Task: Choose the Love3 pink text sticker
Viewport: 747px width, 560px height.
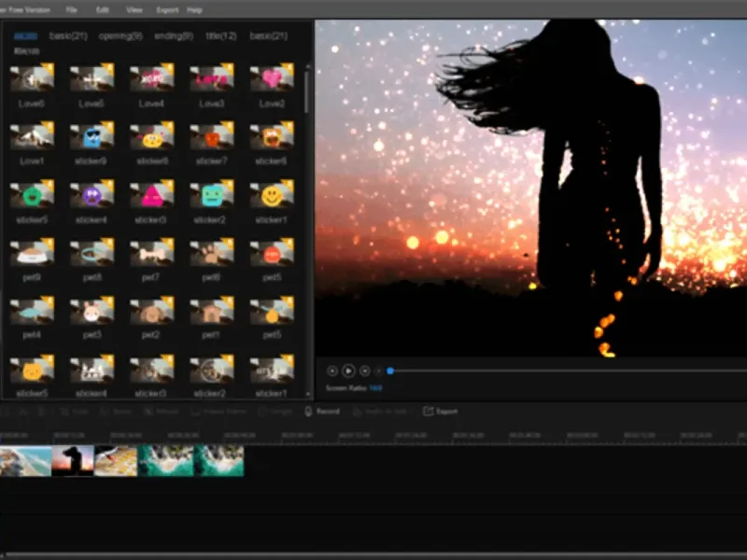Action: pyautogui.click(x=211, y=79)
